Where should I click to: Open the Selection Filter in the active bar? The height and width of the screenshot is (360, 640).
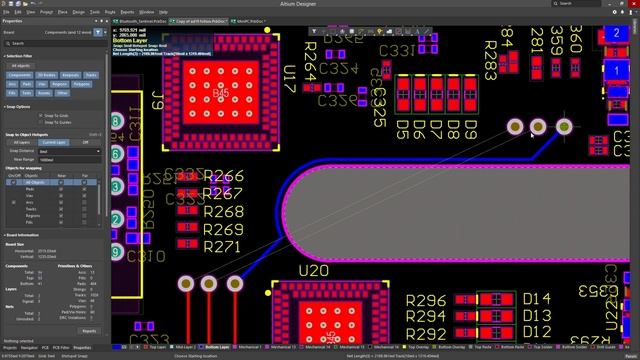pyautogui.click(x=314, y=31)
